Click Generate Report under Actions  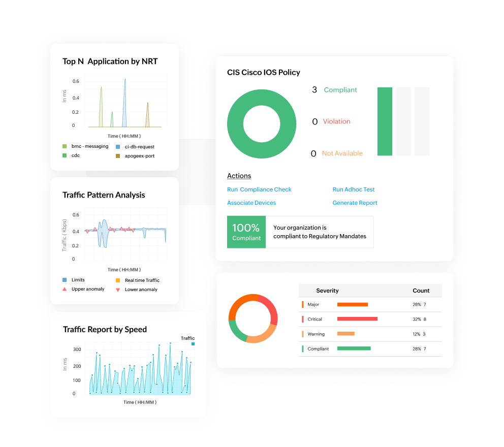(355, 203)
